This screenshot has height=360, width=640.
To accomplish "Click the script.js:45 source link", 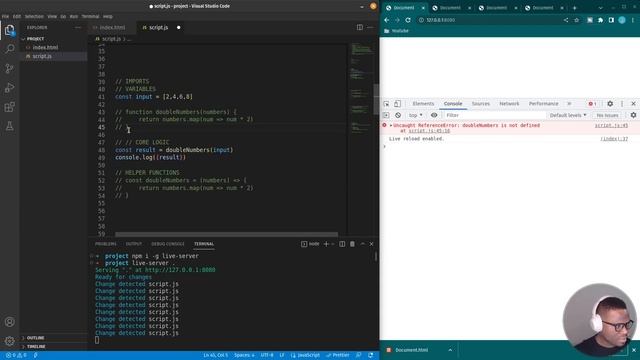I will tap(611, 125).
